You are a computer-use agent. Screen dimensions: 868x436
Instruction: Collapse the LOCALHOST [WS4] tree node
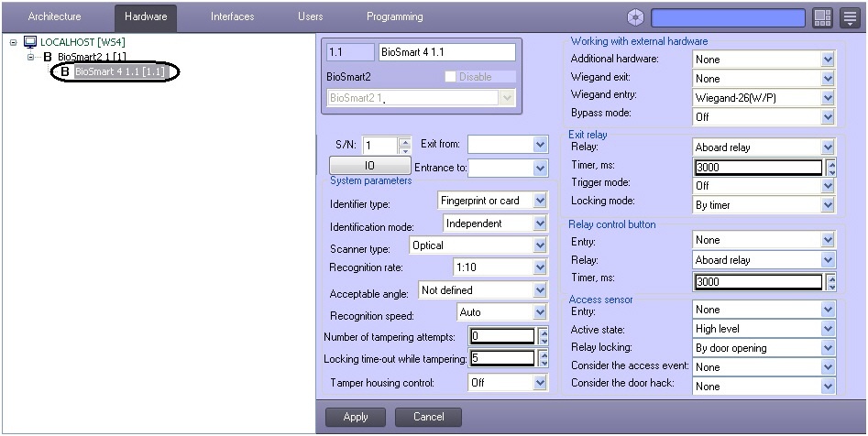click(13, 43)
